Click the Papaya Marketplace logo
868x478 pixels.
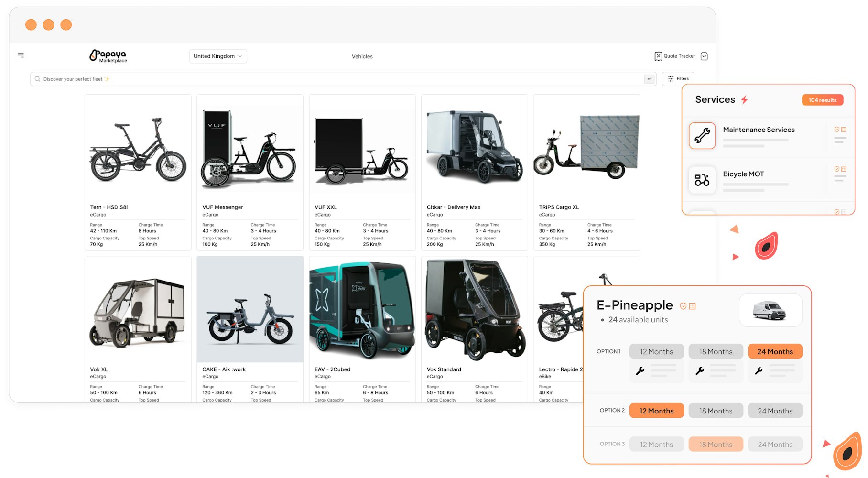tap(108, 56)
